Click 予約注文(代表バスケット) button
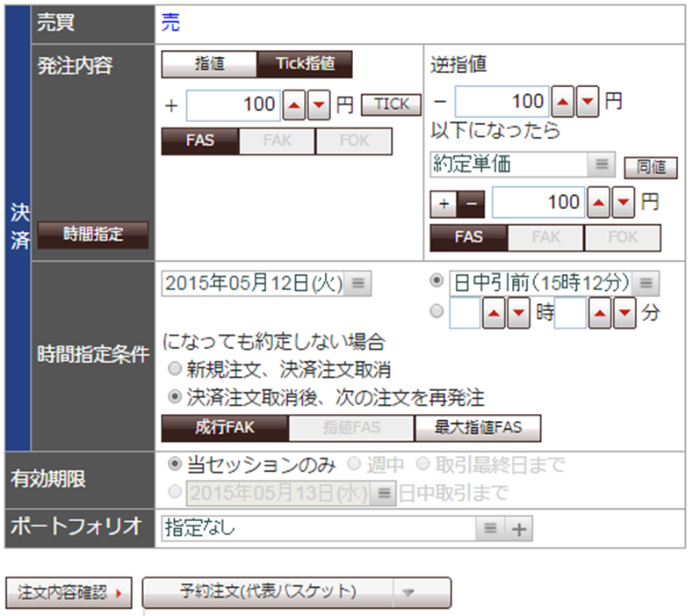693x616 pixels. pos(268,591)
